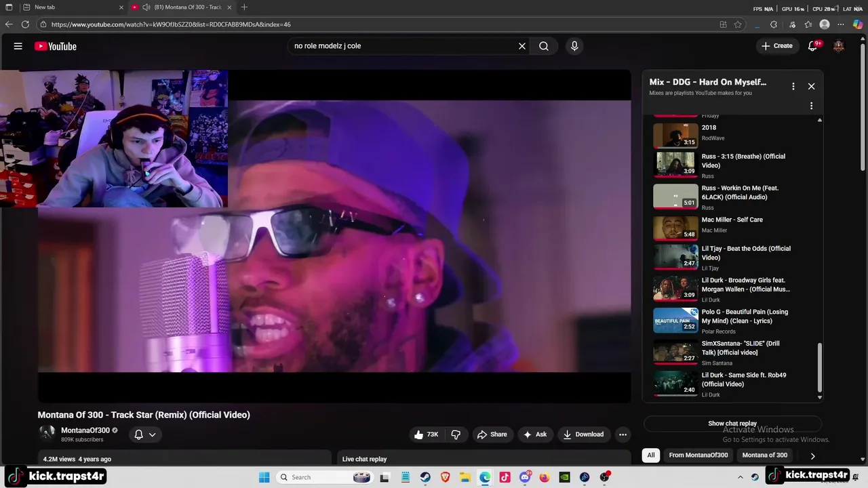Go to the YouTube home logo

pyautogui.click(x=56, y=46)
